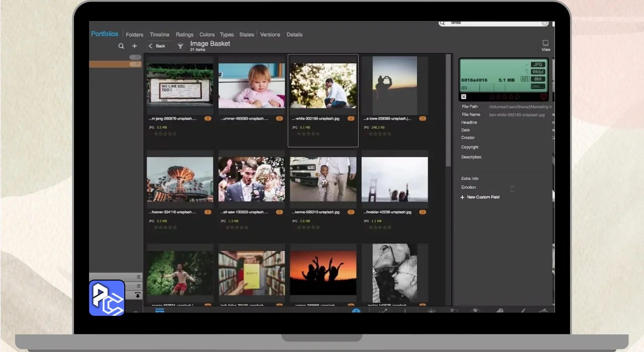The image size is (644, 352).
Task: Select the Golden Gate bridge thumbnail
Action: pyautogui.click(x=394, y=180)
